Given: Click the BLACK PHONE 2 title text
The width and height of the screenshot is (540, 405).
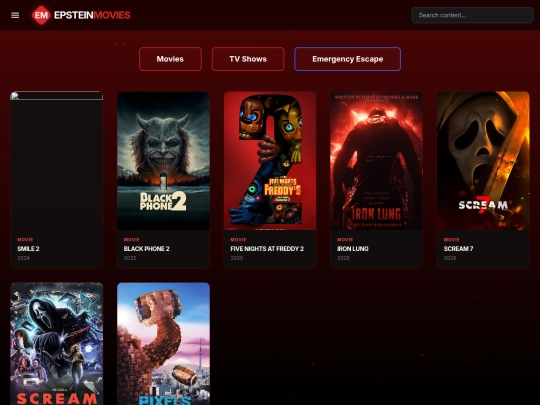Looking at the screenshot, I should click(146, 249).
